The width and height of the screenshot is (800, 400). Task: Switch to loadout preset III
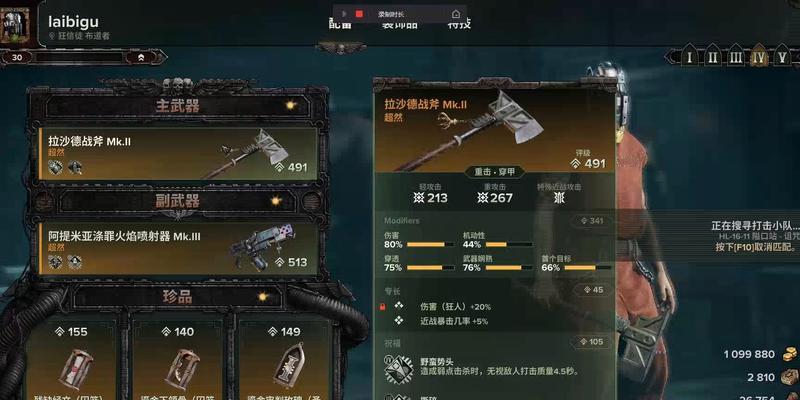pos(736,57)
